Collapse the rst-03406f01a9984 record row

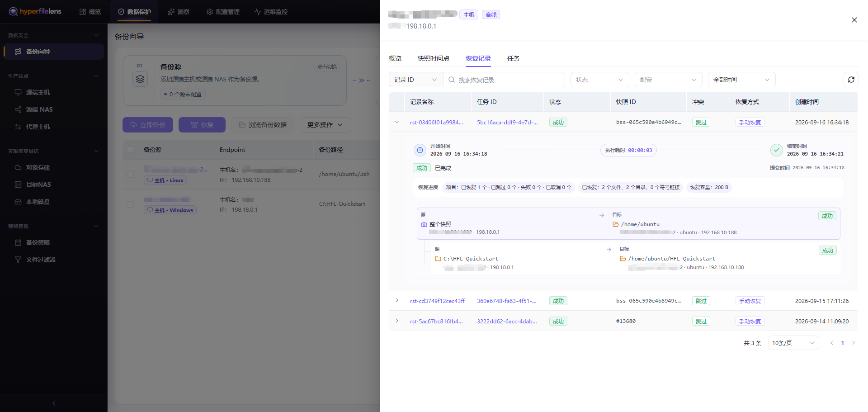pos(397,122)
